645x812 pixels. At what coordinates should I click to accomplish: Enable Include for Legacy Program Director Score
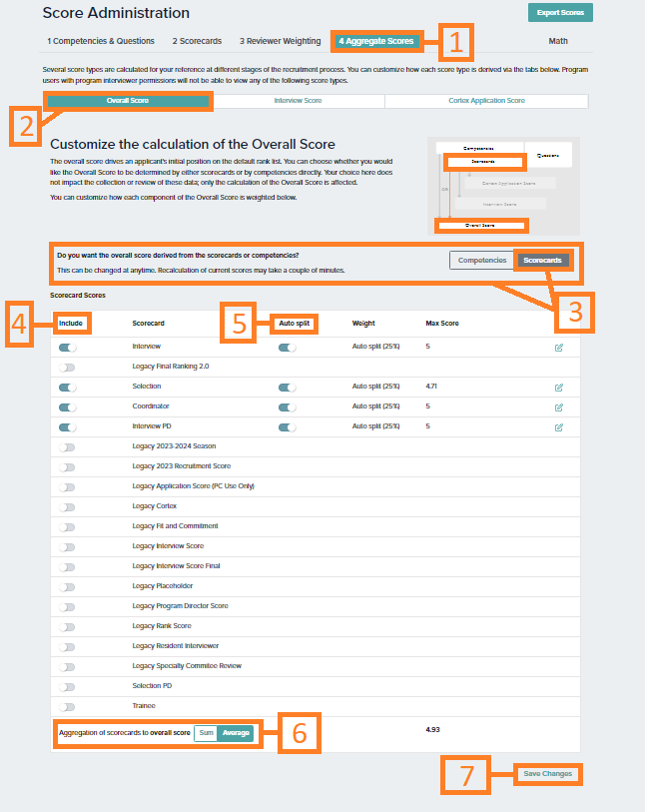(x=67, y=607)
